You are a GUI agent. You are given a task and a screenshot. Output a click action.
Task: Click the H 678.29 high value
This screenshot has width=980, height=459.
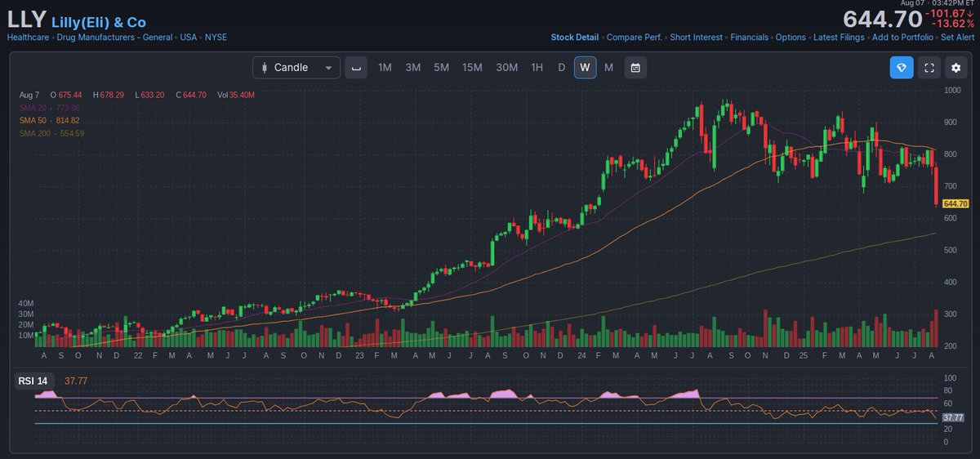(109, 96)
